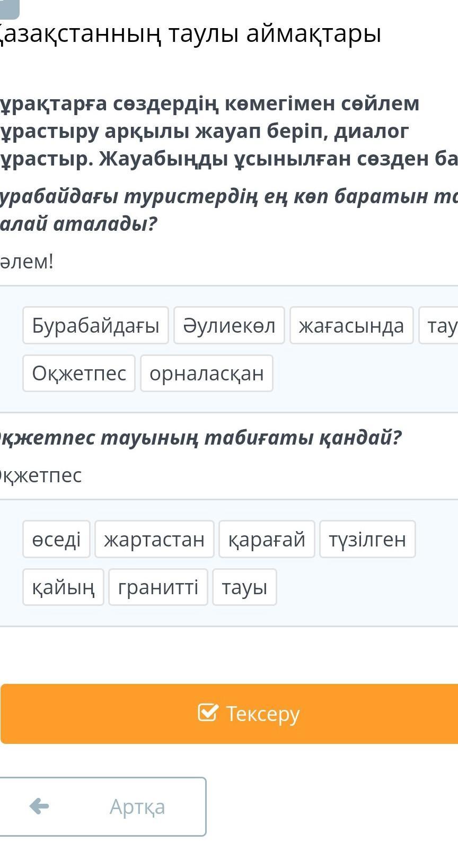Select the орналасқан word tile
The height and width of the screenshot is (868, 458).
click(x=207, y=373)
